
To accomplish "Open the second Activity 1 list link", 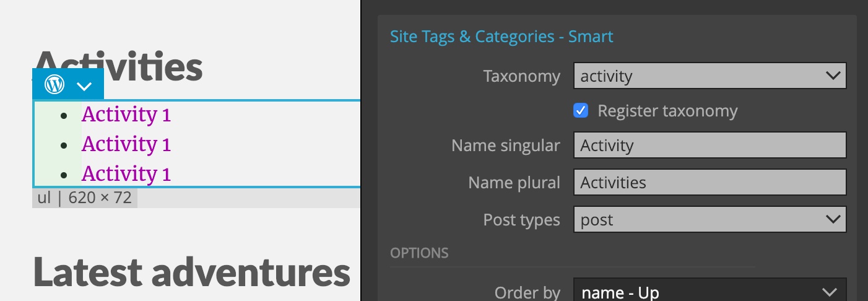I will pyautogui.click(x=126, y=144).
